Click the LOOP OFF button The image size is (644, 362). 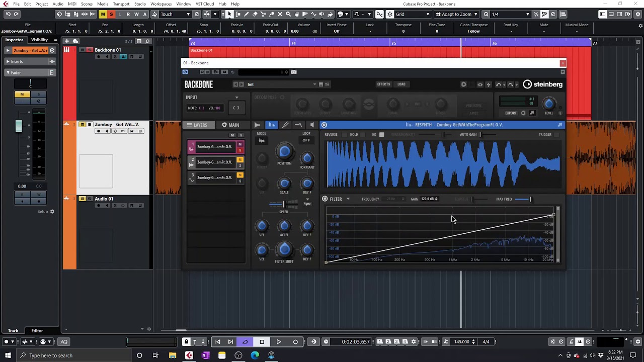point(306,140)
